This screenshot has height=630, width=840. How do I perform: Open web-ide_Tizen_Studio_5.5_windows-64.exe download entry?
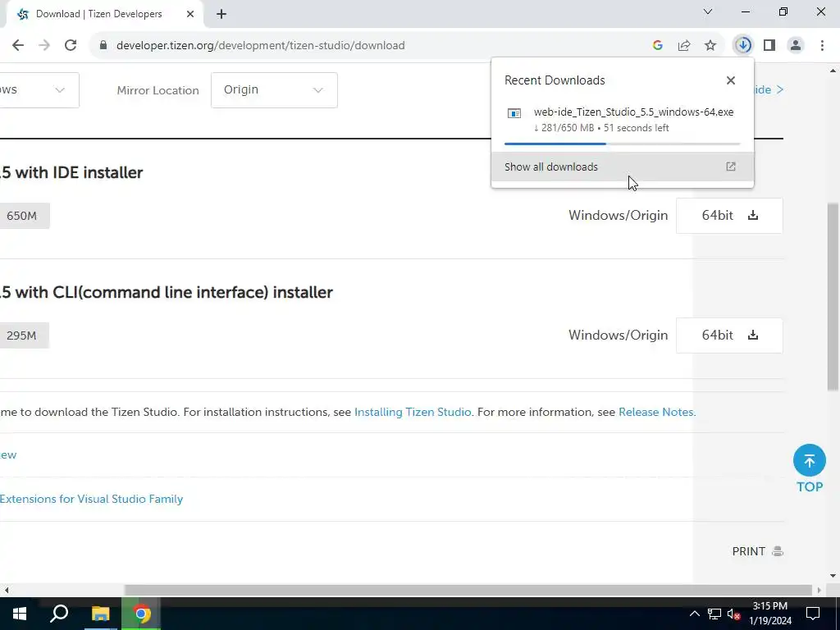(623, 120)
